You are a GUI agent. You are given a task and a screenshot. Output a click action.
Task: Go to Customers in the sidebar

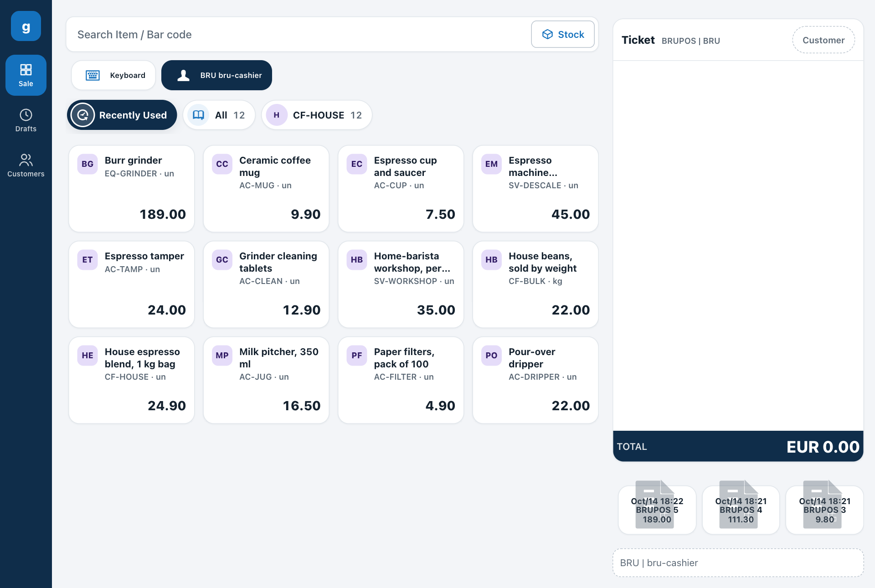pyautogui.click(x=26, y=165)
